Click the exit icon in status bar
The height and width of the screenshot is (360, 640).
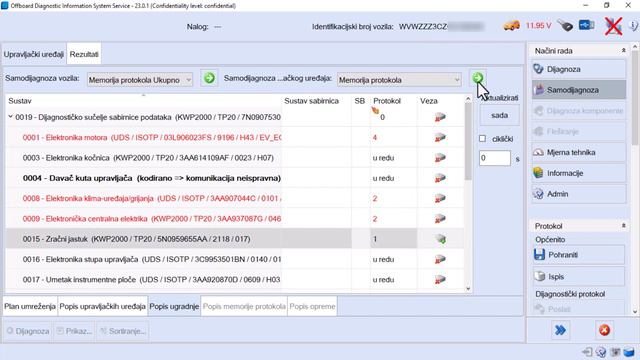click(x=587, y=352)
